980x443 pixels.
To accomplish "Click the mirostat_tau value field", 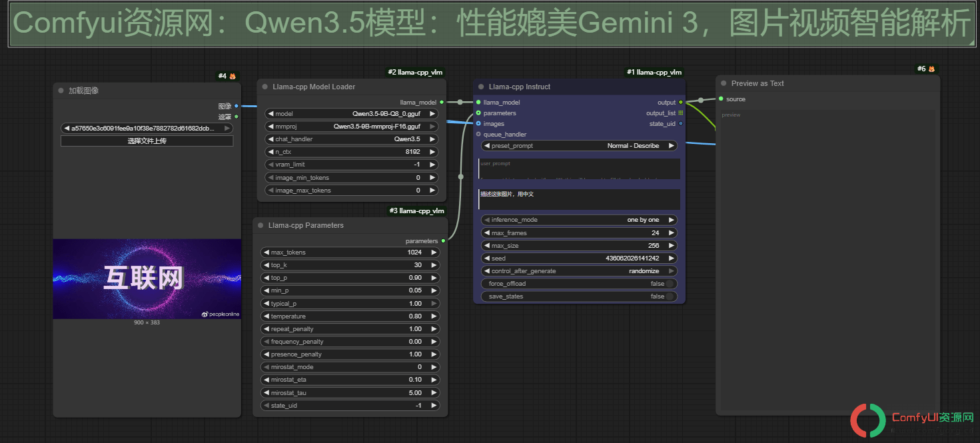I will [x=350, y=393].
